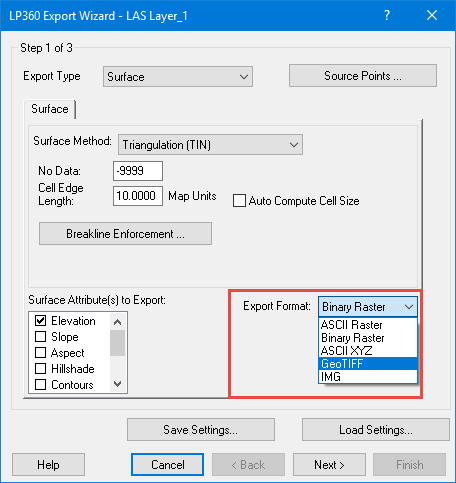Check the Aspect attribute
Screen dimensions: 456x483
40,353
